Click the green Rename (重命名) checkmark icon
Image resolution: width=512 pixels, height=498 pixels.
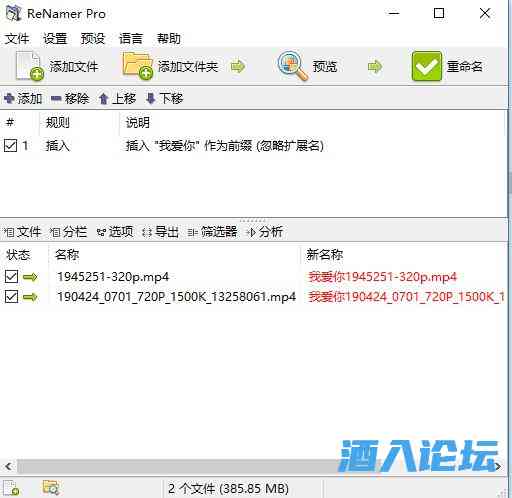tap(427, 66)
